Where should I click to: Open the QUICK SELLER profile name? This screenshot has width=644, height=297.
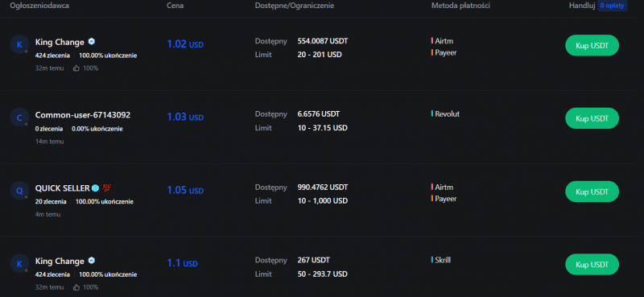(62, 188)
